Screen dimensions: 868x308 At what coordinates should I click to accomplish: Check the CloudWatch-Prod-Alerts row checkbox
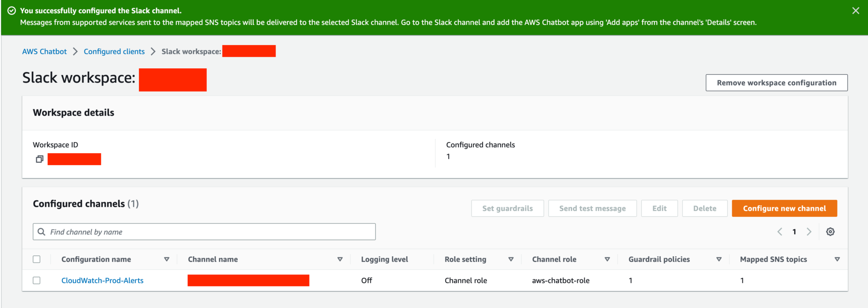pos(37,280)
